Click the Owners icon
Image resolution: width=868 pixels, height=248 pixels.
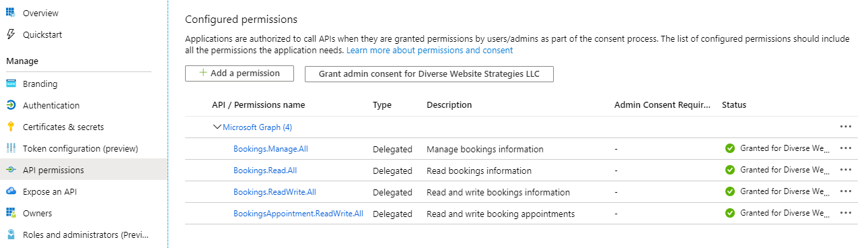click(11, 213)
